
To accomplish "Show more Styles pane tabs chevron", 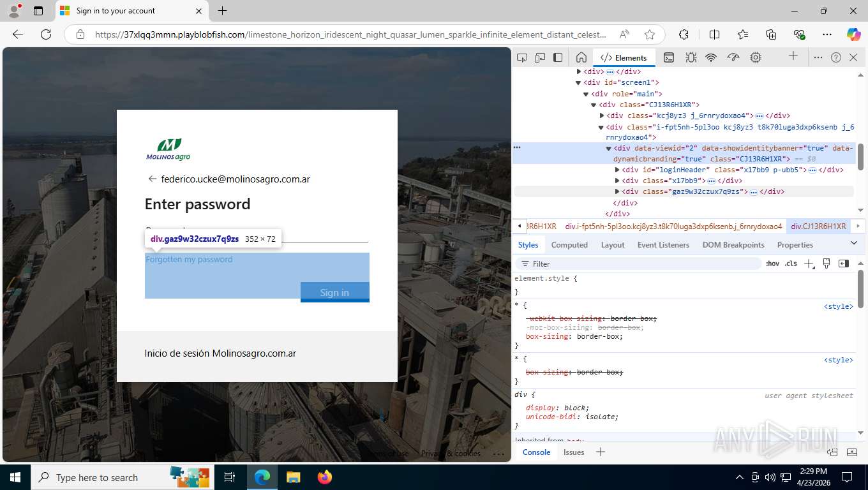I will pos(854,243).
